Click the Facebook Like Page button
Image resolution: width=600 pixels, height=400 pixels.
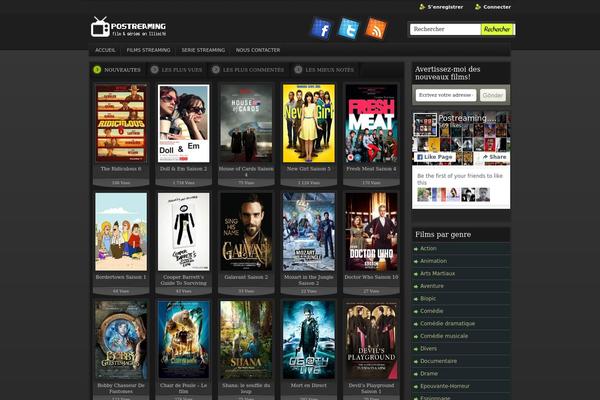(x=435, y=157)
